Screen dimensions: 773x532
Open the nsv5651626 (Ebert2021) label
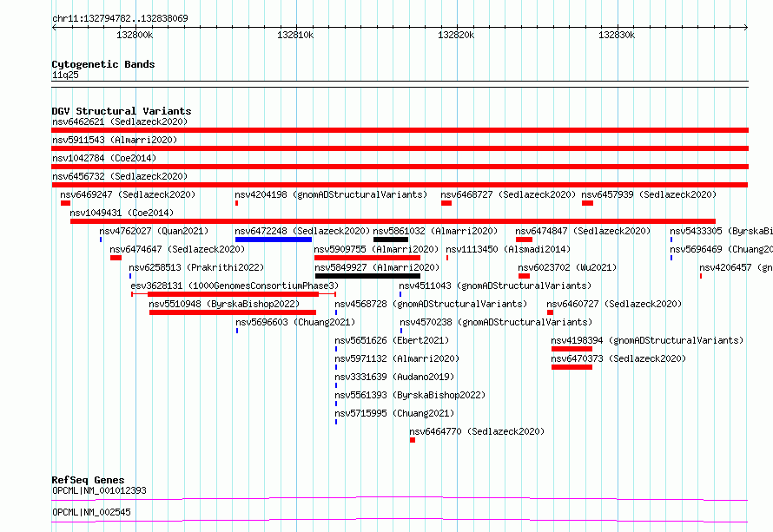pos(392,340)
